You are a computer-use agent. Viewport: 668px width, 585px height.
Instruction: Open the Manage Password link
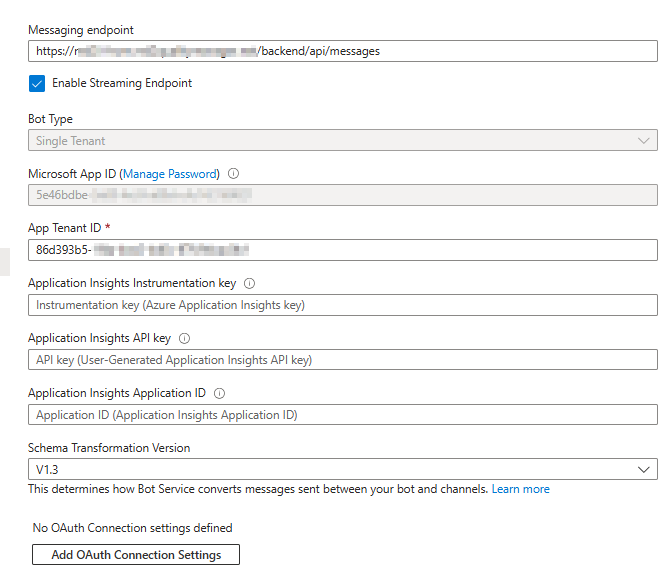pyautogui.click(x=170, y=174)
